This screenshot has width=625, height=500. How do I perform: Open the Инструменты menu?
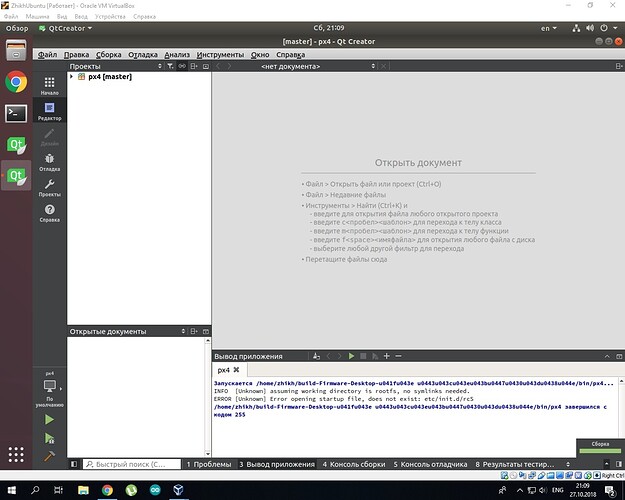point(220,55)
